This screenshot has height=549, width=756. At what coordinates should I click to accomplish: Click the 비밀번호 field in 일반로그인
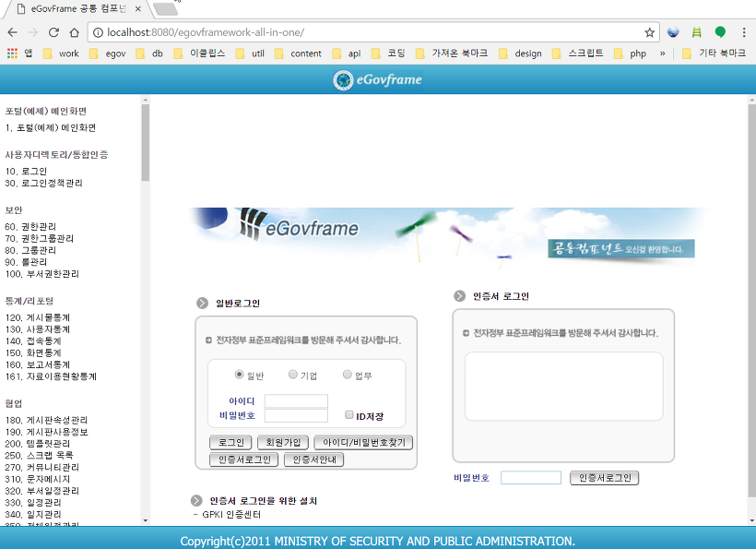pos(296,415)
